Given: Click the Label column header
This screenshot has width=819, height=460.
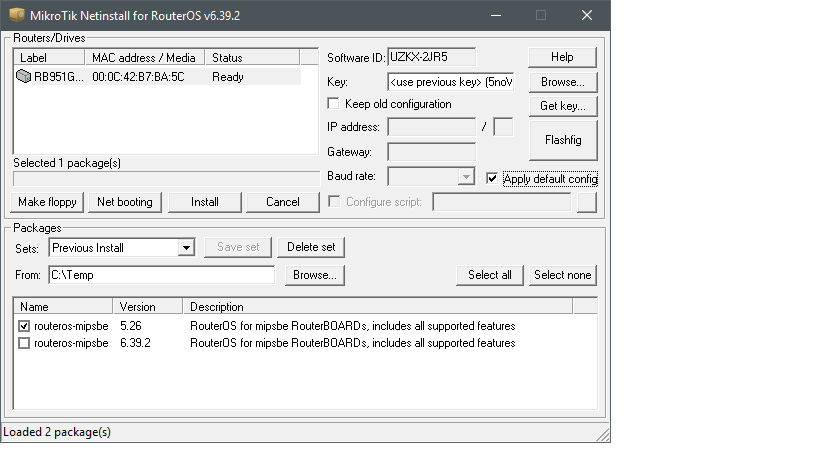Looking at the screenshot, I should (49, 57).
